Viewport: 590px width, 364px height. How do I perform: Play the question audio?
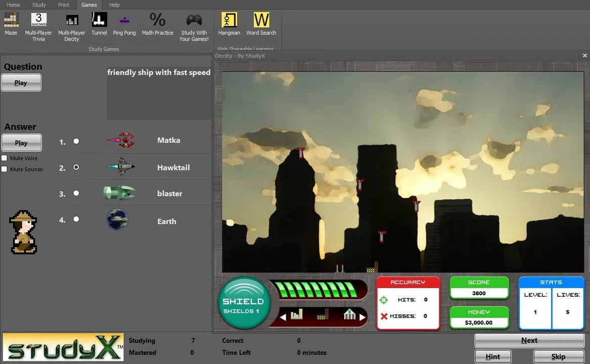tap(21, 82)
